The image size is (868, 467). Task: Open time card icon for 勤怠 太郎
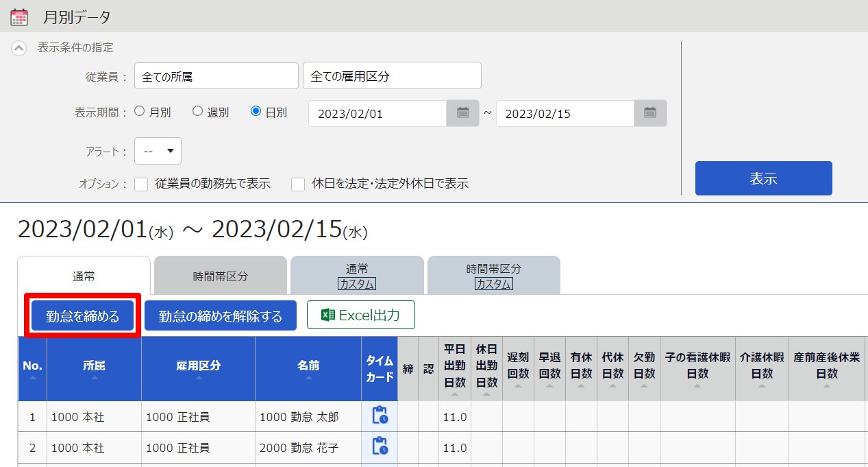(380, 416)
